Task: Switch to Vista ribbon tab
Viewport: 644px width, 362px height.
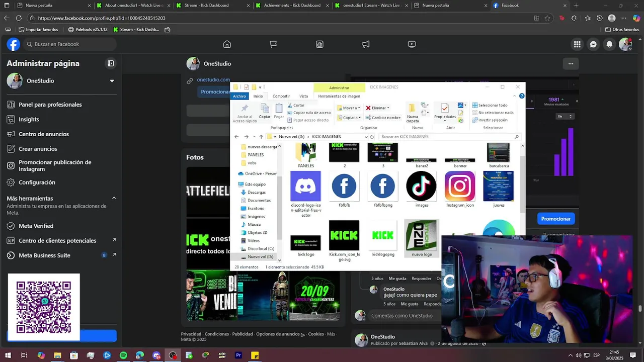Action: tap(303, 96)
